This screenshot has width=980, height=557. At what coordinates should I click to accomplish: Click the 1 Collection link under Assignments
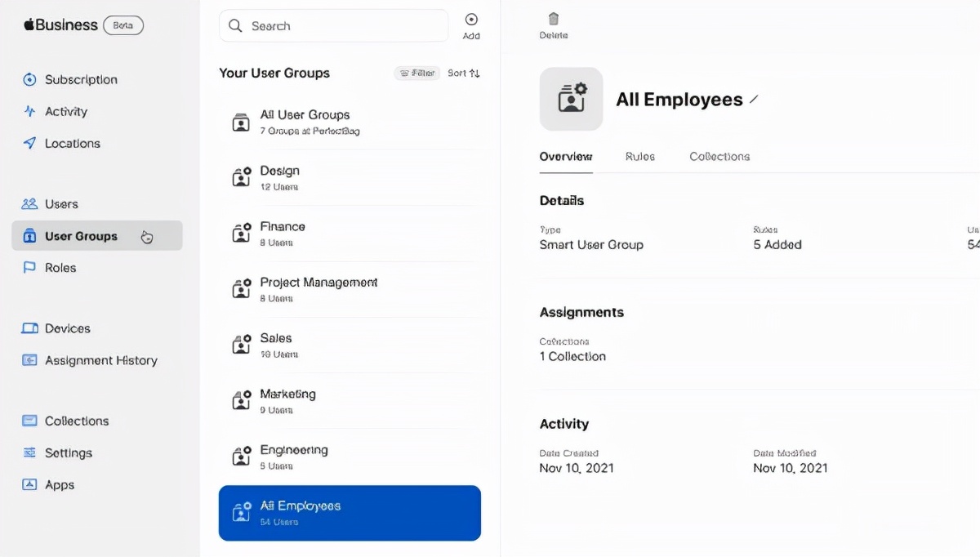[x=572, y=356]
